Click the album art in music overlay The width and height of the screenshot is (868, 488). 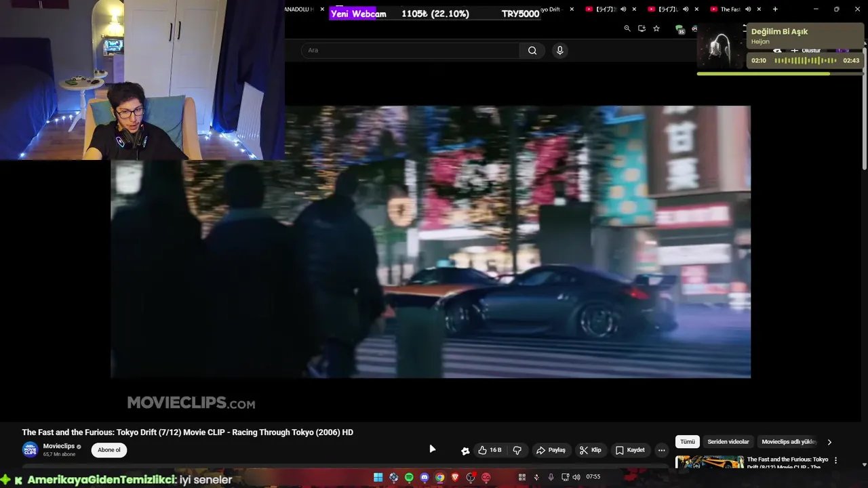coord(720,45)
